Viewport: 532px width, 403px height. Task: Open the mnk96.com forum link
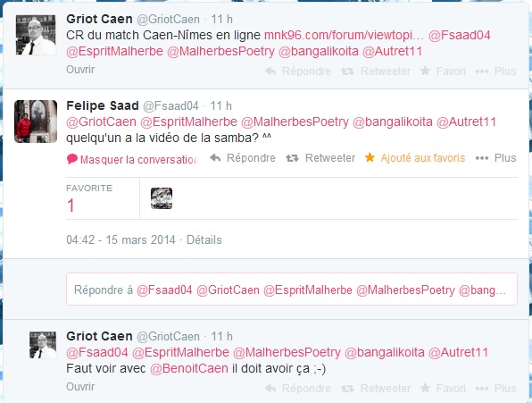(344, 35)
